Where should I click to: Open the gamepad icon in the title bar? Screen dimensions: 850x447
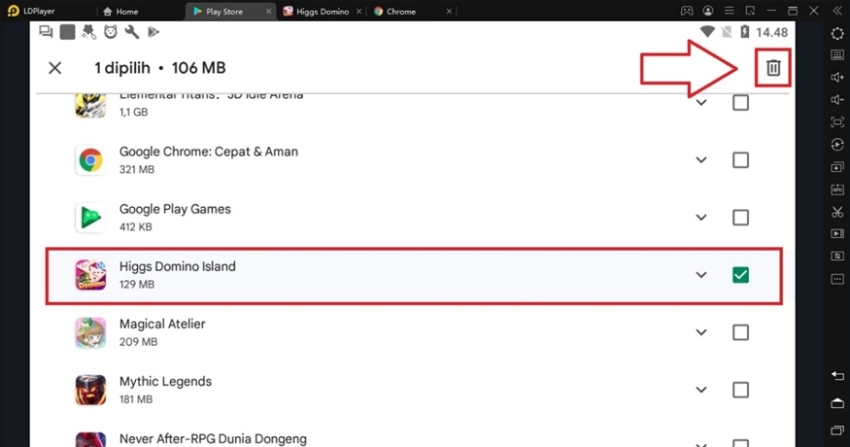pyautogui.click(x=686, y=11)
